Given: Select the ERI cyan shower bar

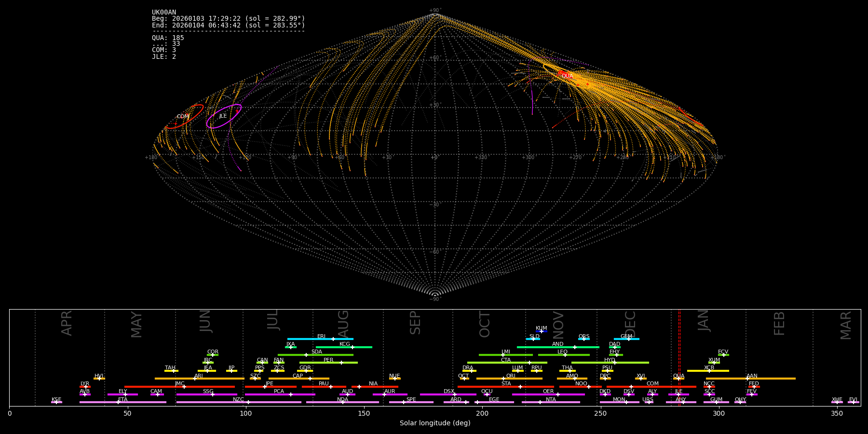Looking at the screenshot, I should pyautogui.click(x=320, y=339).
